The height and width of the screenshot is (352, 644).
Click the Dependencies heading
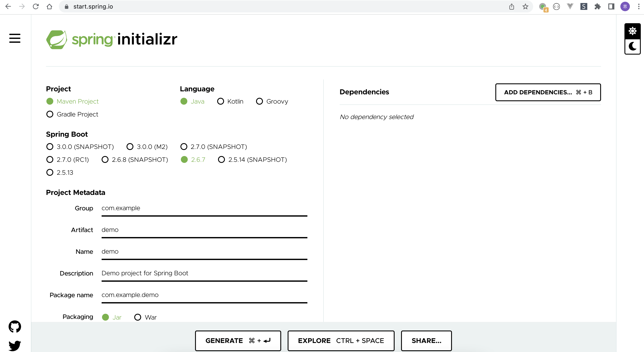364,92
